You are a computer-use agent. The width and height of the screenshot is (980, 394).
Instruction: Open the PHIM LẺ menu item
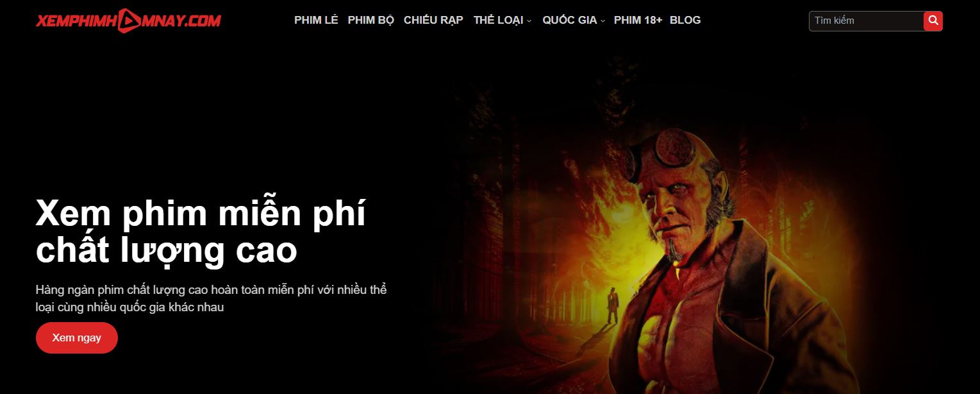[316, 20]
